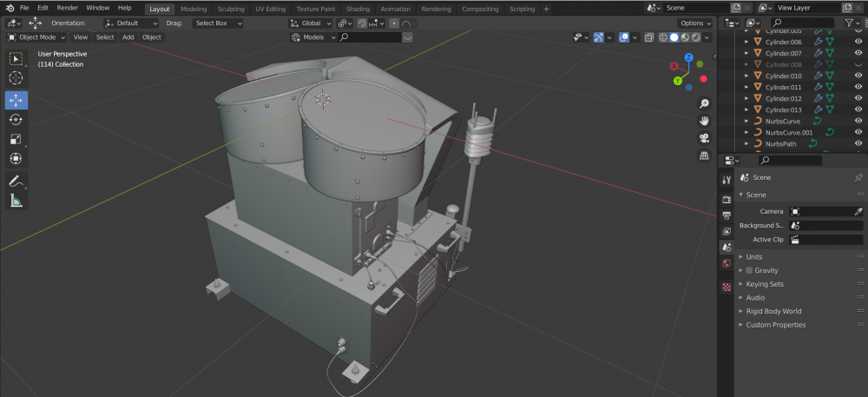Choose the Annotate pencil tool
Screen dimensions: 868x397
tap(16, 181)
